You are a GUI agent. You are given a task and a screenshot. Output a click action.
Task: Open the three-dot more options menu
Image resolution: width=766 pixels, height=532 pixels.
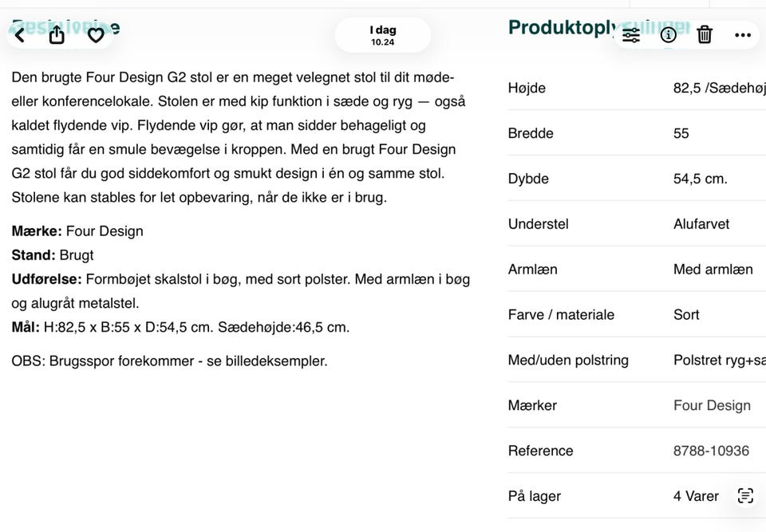[x=743, y=35]
